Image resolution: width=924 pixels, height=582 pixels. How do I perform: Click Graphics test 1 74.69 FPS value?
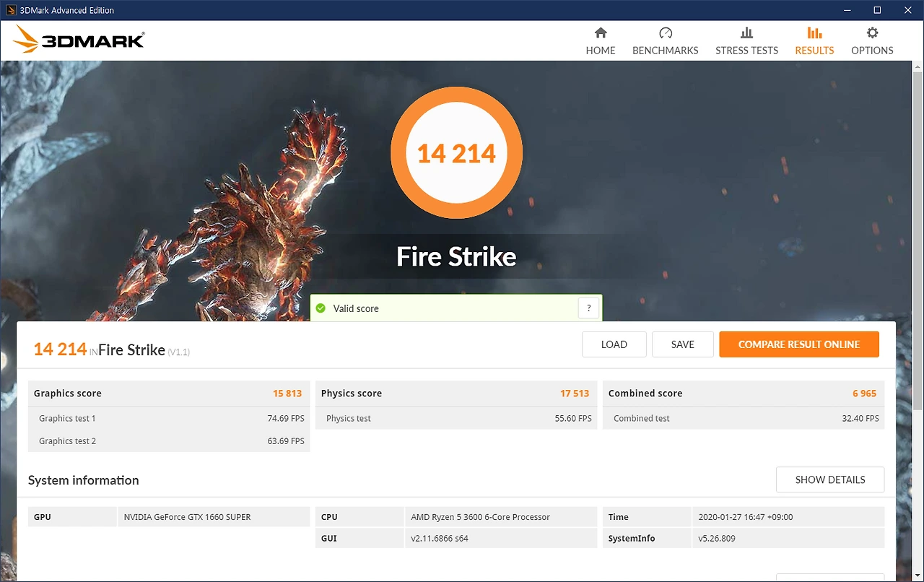point(286,418)
